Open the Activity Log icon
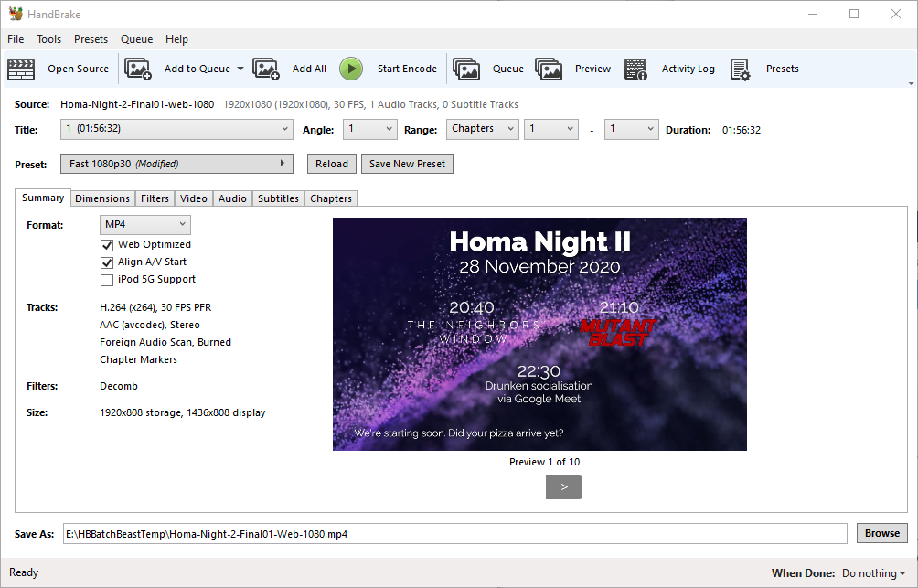918x588 pixels. pos(636,69)
